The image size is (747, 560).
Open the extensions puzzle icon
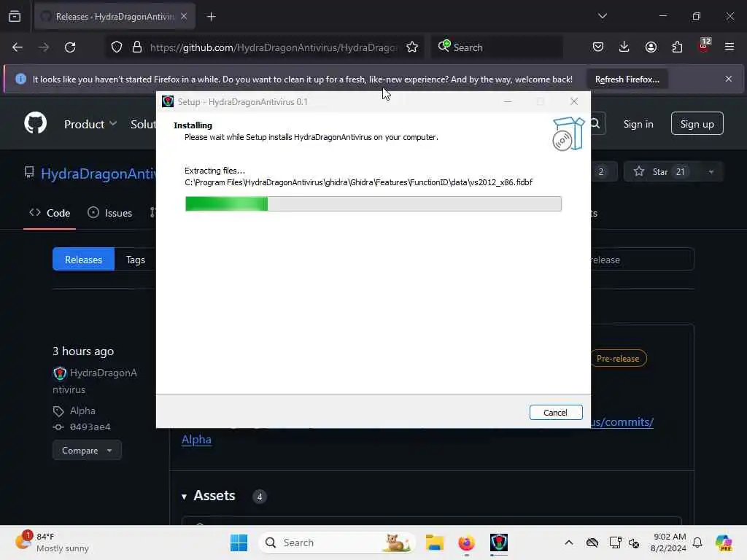(677, 47)
